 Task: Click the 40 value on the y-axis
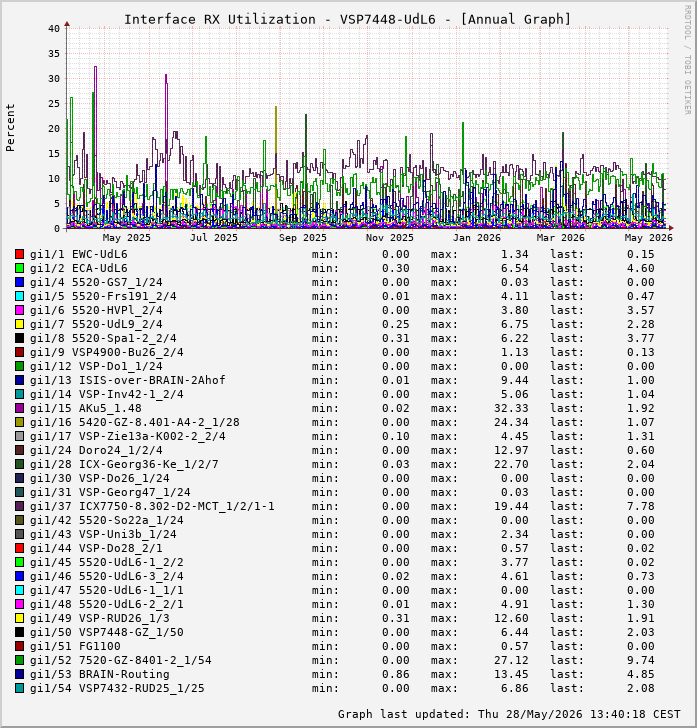(54, 28)
